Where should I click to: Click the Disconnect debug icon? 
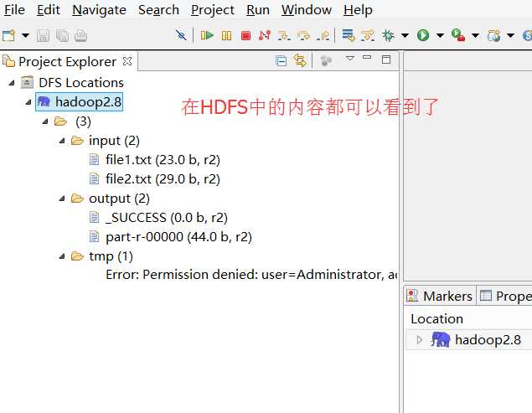coord(265,35)
